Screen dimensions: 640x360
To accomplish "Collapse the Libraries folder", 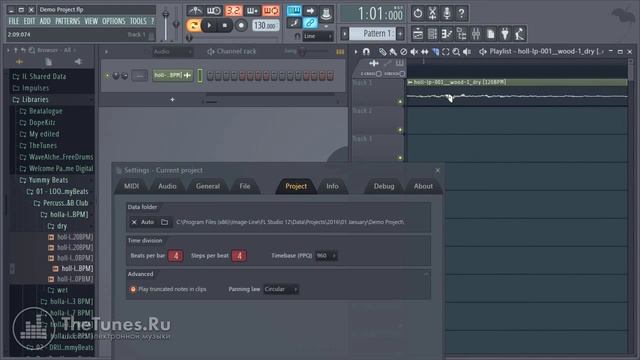I will point(35,100).
